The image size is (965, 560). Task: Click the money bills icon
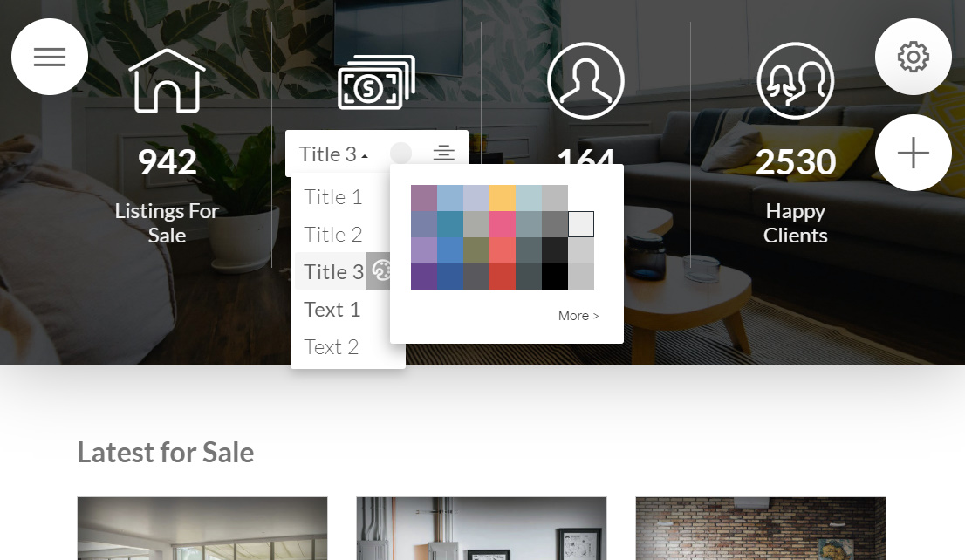377,83
